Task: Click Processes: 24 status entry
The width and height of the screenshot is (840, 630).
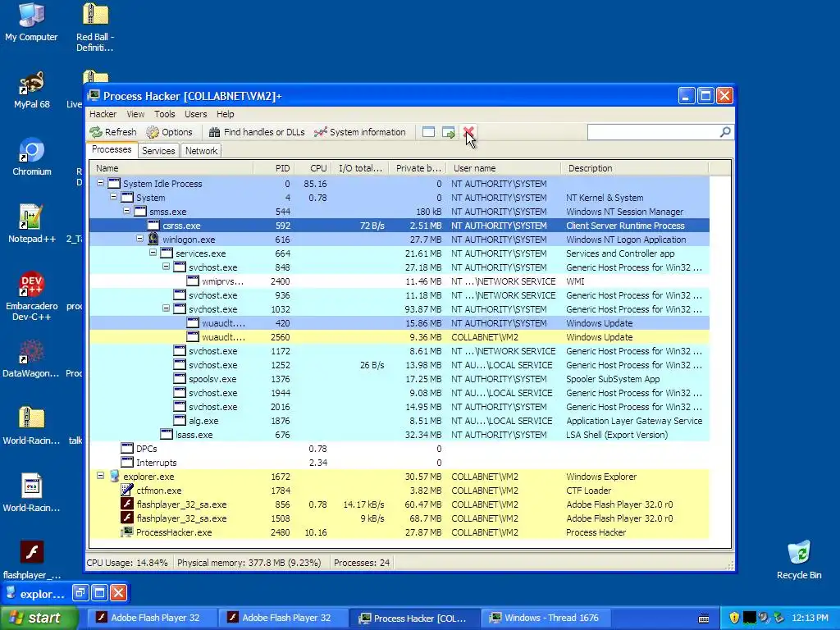Action: pyautogui.click(x=362, y=563)
